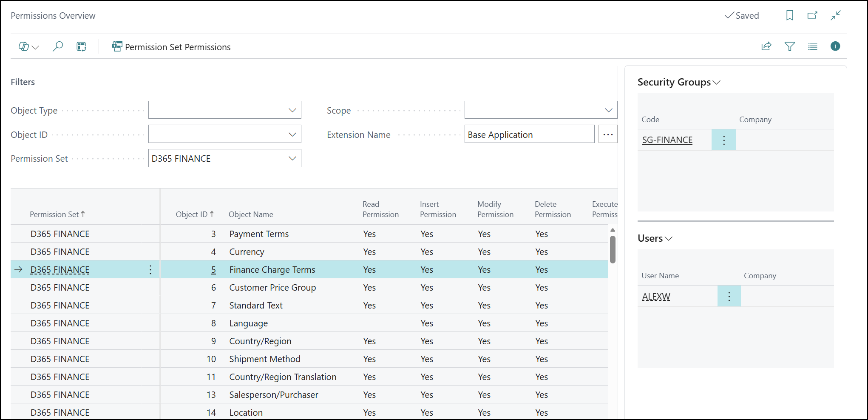Click the table vertical scrollbar thumb

point(613,249)
